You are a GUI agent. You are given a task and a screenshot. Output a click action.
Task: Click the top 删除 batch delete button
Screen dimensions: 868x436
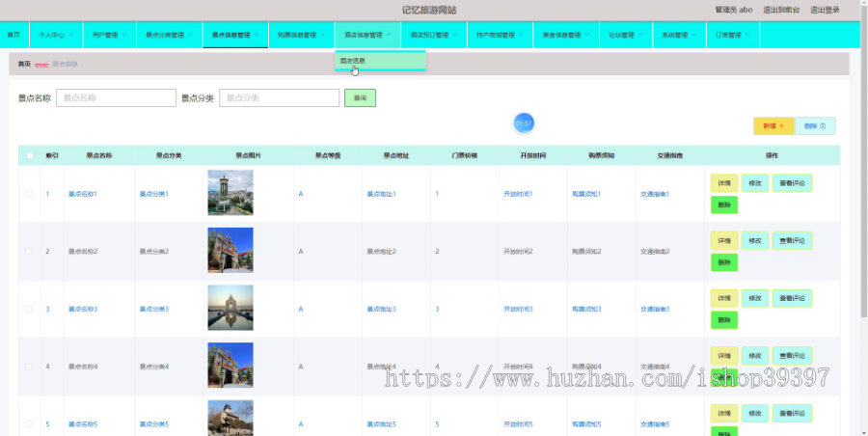pyautogui.click(x=815, y=126)
